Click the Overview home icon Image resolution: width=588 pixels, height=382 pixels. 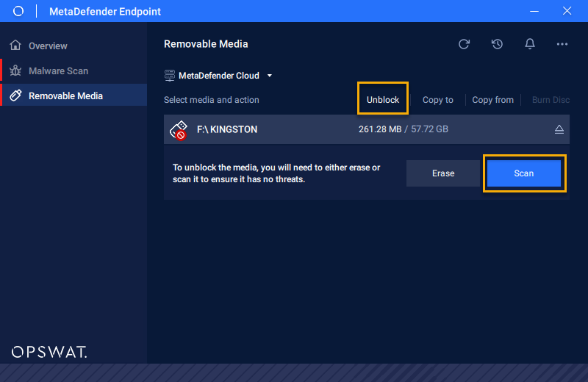click(x=15, y=45)
